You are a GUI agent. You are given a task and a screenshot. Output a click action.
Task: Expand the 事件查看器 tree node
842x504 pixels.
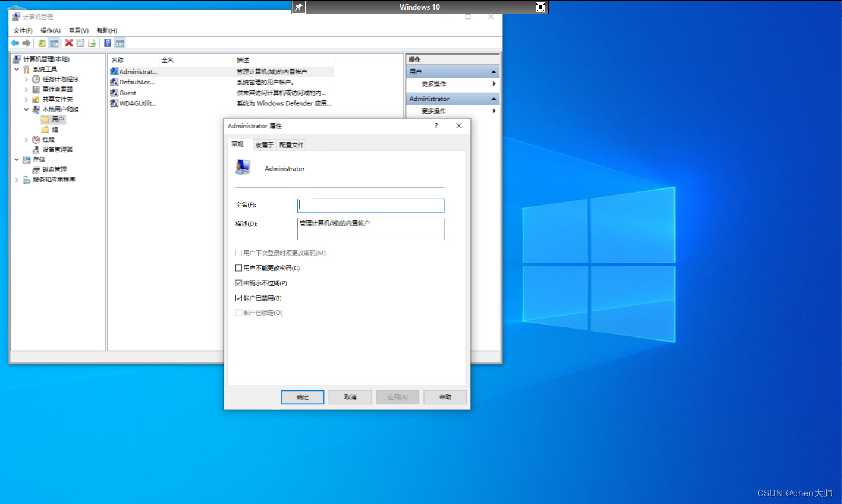(x=26, y=89)
